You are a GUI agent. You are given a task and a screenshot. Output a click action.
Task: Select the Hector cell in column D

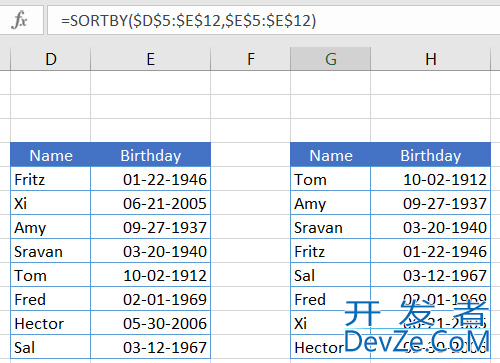(x=51, y=323)
